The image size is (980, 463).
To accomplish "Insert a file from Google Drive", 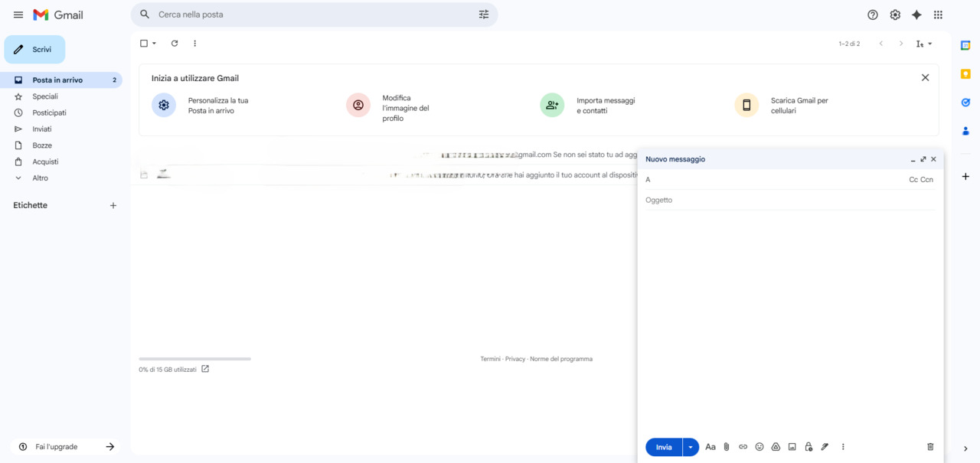I will tap(775, 446).
